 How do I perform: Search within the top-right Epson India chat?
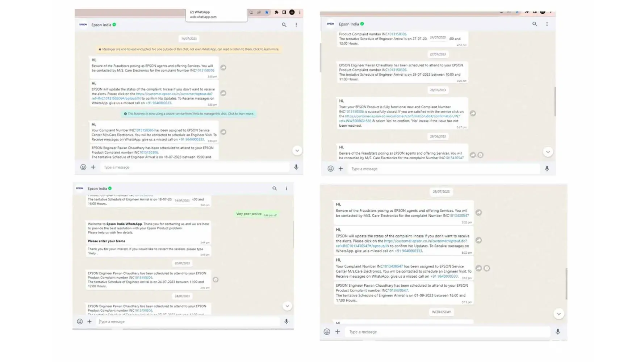(535, 24)
